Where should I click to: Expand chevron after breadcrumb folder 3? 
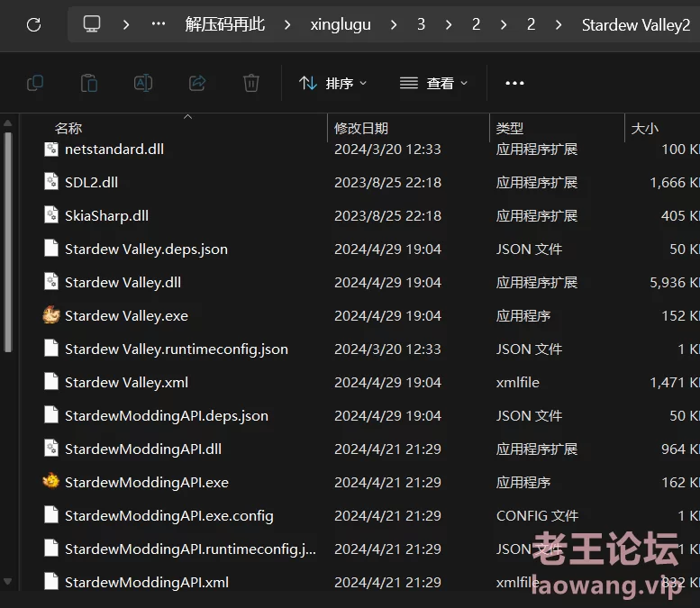pyautogui.click(x=449, y=24)
